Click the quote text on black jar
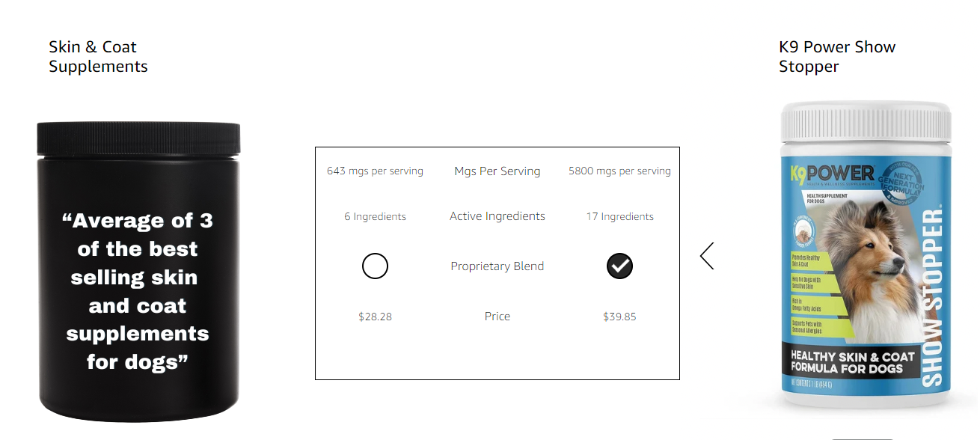The width and height of the screenshot is (980, 440). pyautogui.click(x=138, y=291)
